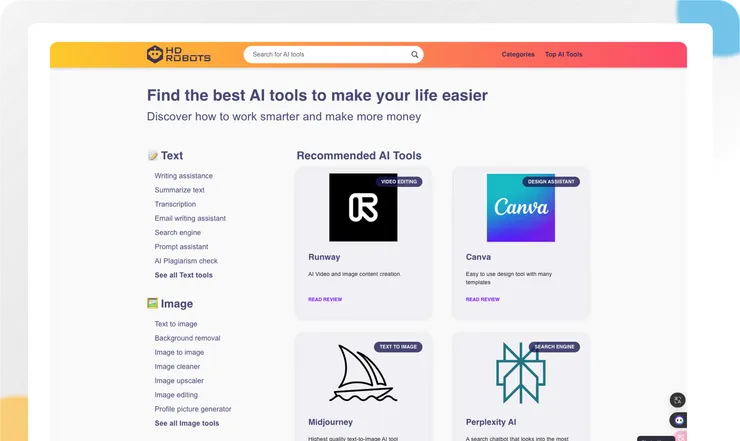
Task: Open Canva's Read Review link
Action: click(x=483, y=299)
